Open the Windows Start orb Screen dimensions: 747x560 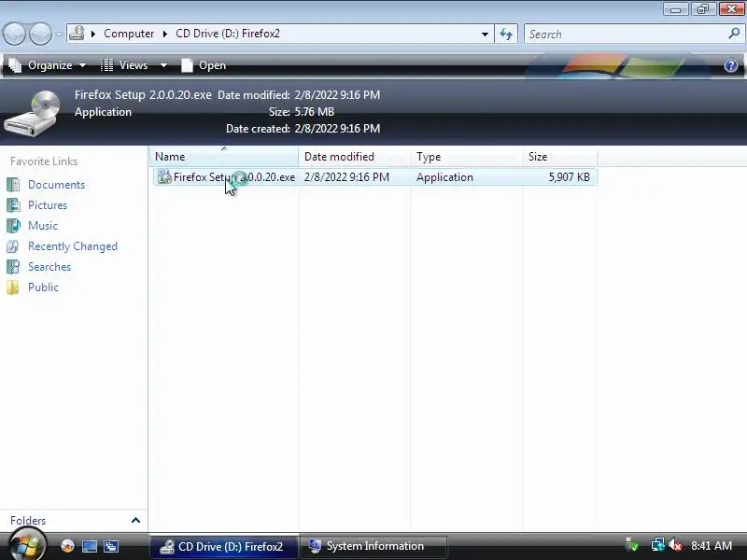tap(27, 545)
